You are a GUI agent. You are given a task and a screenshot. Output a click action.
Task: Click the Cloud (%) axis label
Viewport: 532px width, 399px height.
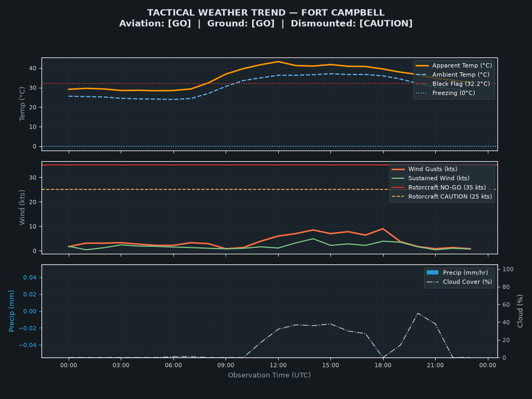[x=520, y=311]
